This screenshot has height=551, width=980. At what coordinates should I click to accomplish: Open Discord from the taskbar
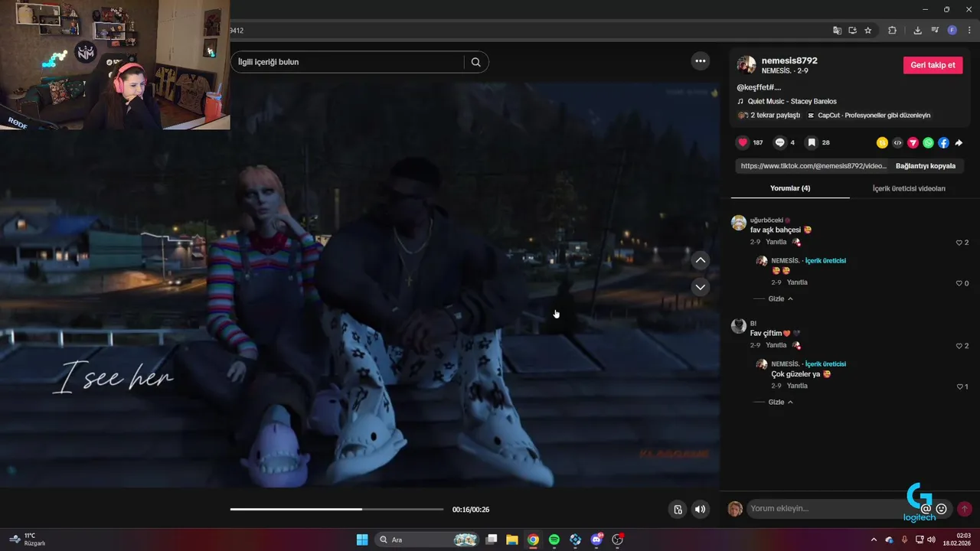[596, 540]
